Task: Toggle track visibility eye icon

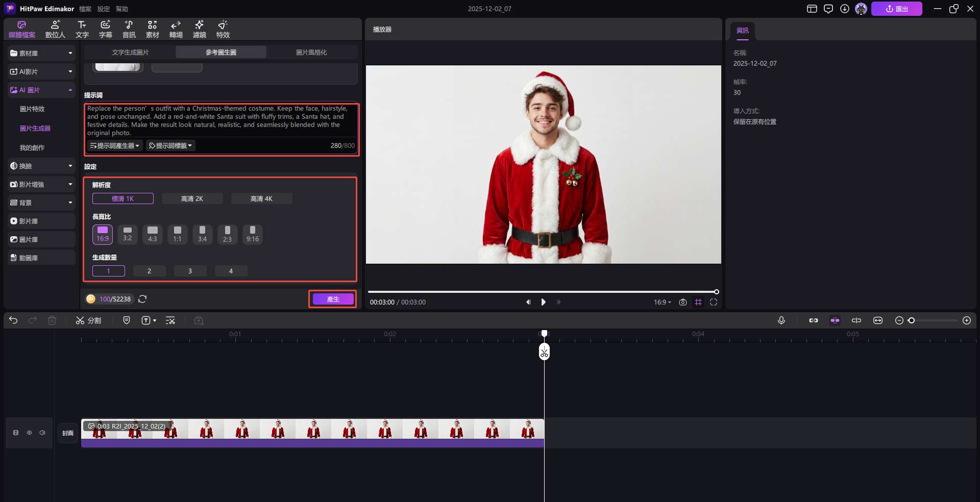Action: (29, 433)
